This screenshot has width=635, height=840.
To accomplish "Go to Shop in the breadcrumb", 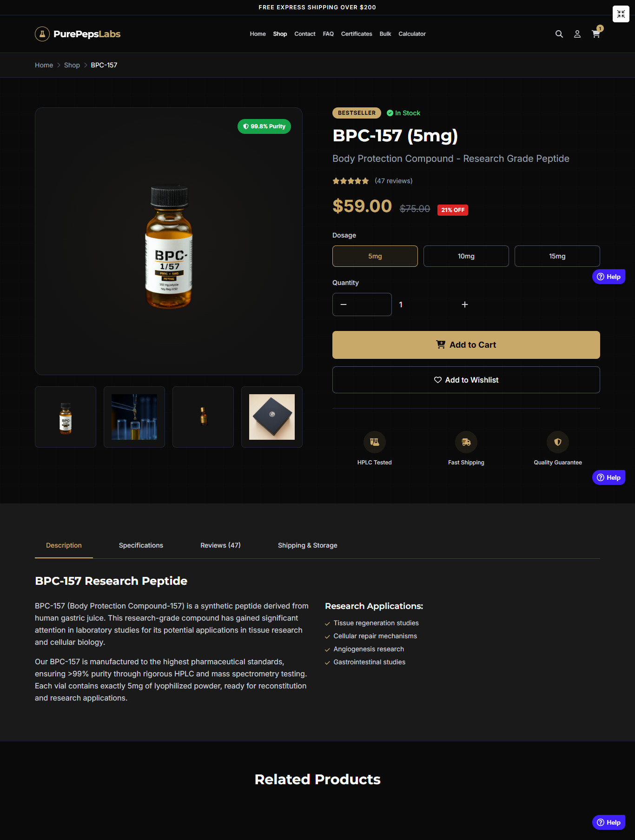I will pyautogui.click(x=72, y=65).
